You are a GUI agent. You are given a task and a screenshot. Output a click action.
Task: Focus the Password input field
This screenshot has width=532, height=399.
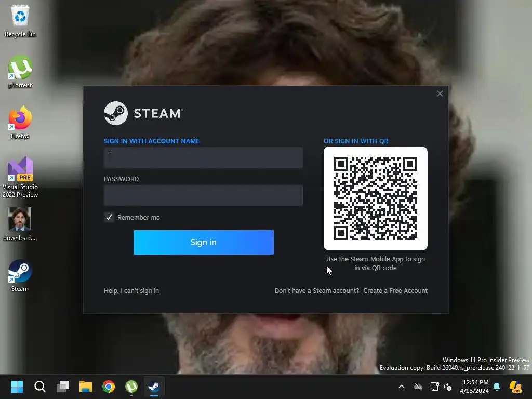tap(203, 195)
